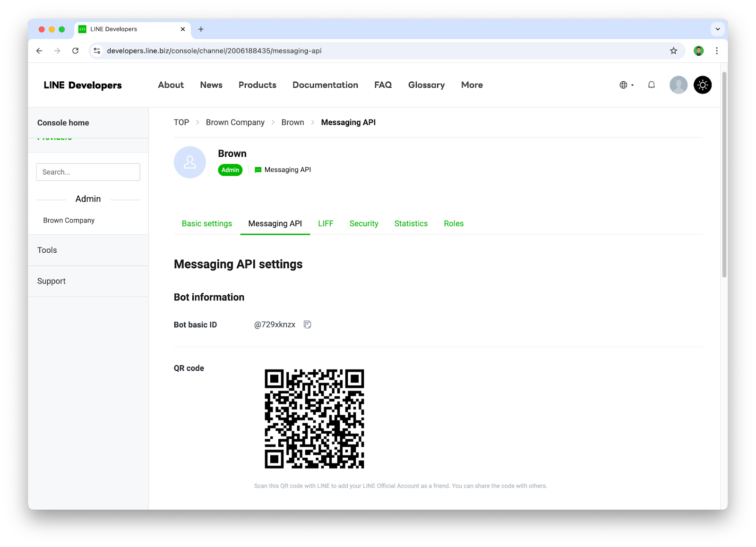Viewport: 756px width, 547px height.
Task: Go to the FAQ page
Action: (383, 85)
